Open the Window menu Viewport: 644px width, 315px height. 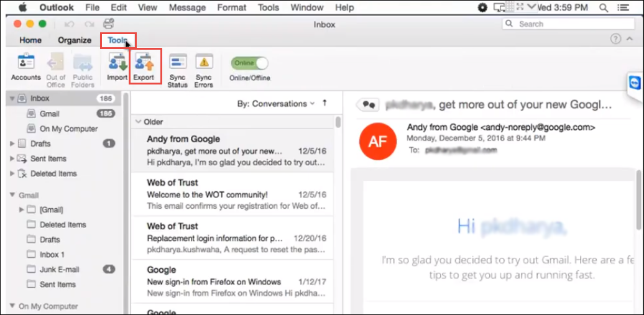coord(307,7)
